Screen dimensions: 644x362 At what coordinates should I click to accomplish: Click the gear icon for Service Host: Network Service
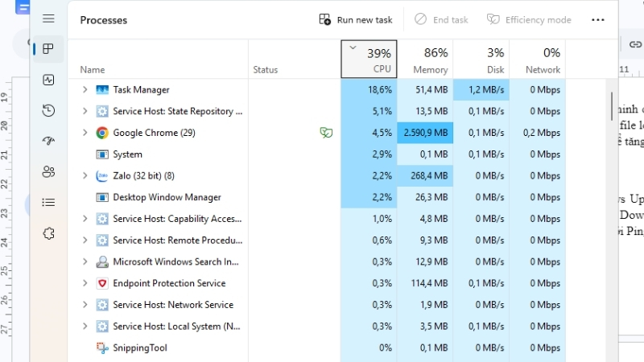click(102, 305)
